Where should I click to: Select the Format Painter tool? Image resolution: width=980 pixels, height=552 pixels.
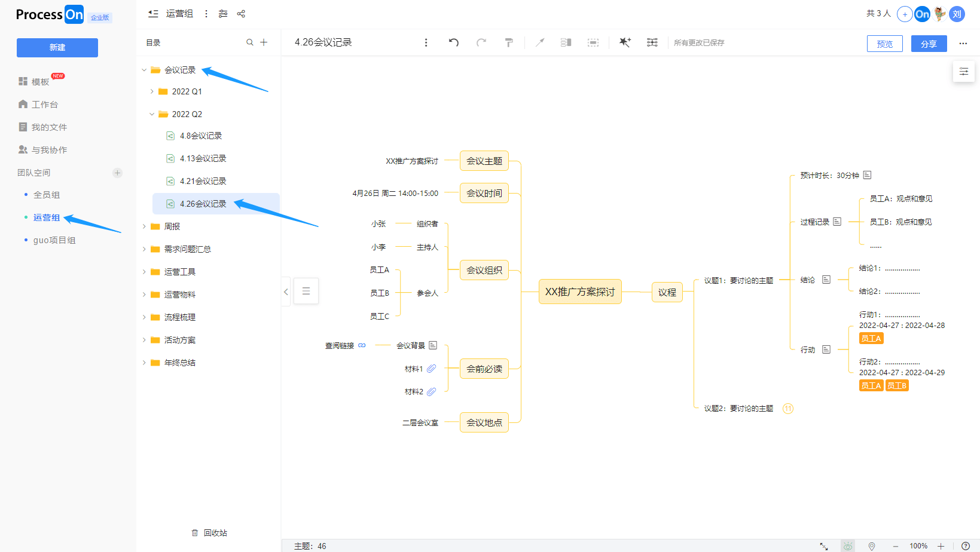pos(509,42)
